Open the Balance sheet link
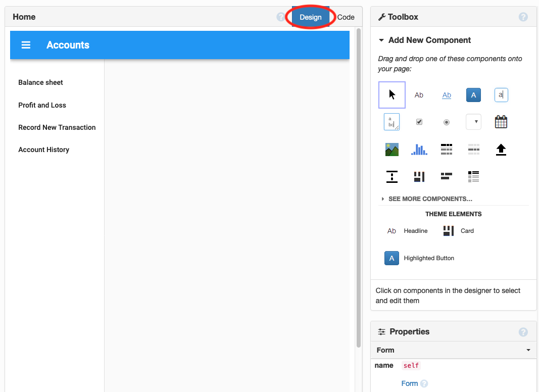 pos(40,82)
